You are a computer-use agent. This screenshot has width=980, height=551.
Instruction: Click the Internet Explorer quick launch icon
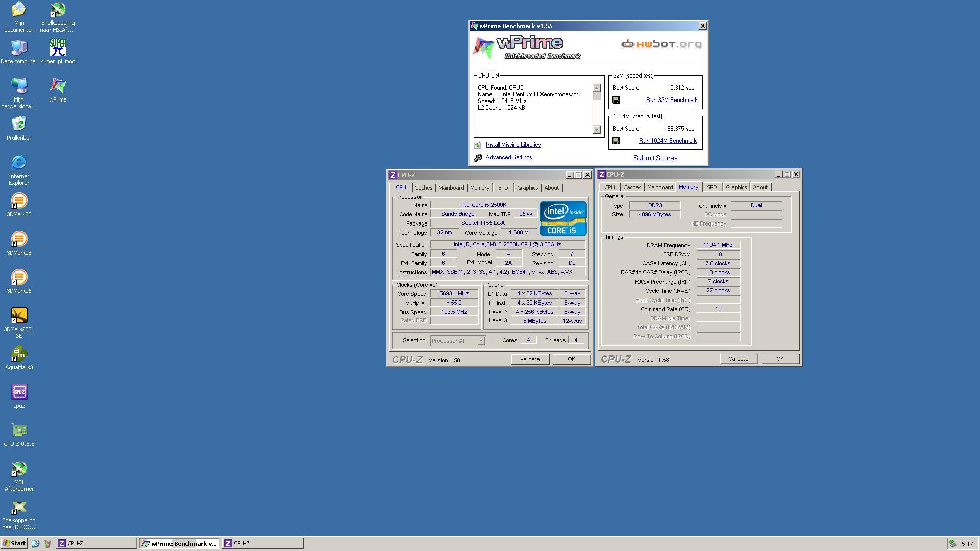(35, 543)
